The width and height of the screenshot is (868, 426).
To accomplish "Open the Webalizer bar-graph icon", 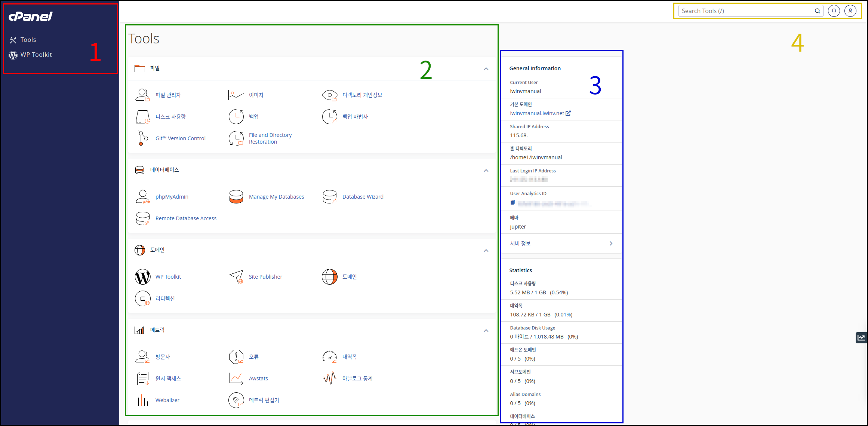I will pyautogui.click(x=142, y=400).
